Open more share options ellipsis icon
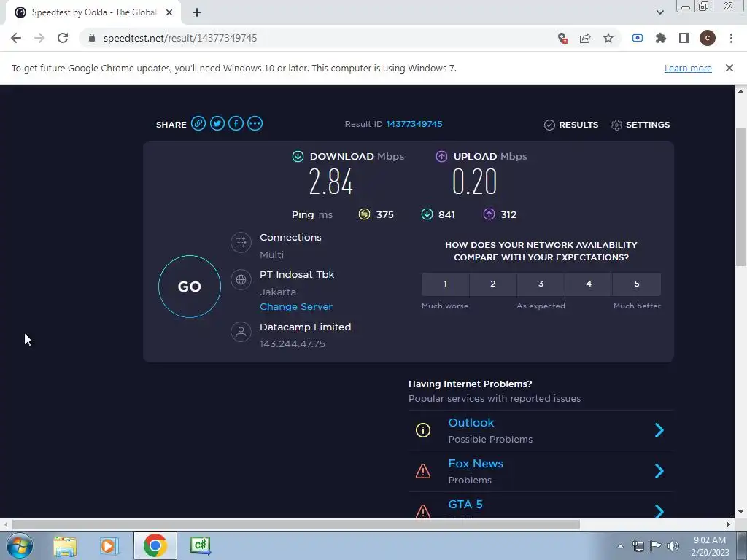This screenshot has width=747, height=560. point(255,124)
